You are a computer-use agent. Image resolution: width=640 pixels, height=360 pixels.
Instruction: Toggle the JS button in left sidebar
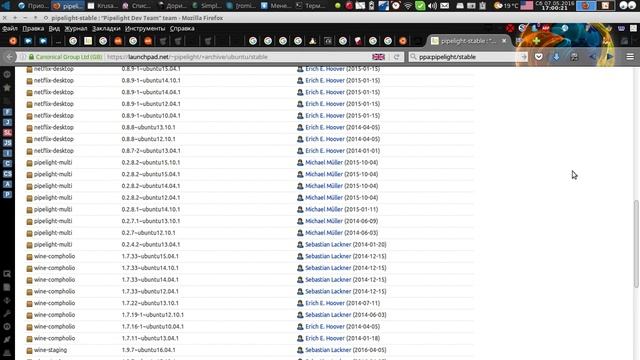pos(7,143)
